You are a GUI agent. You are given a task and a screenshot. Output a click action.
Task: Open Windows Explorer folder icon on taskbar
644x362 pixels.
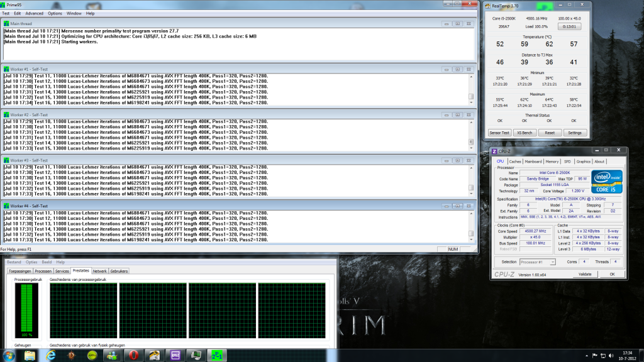[x=30, y=356]
